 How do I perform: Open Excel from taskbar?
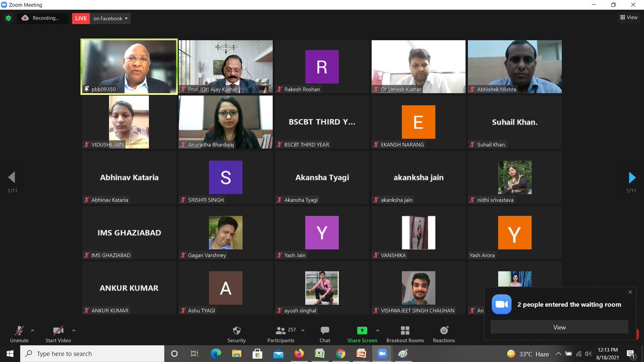point(319,353)
